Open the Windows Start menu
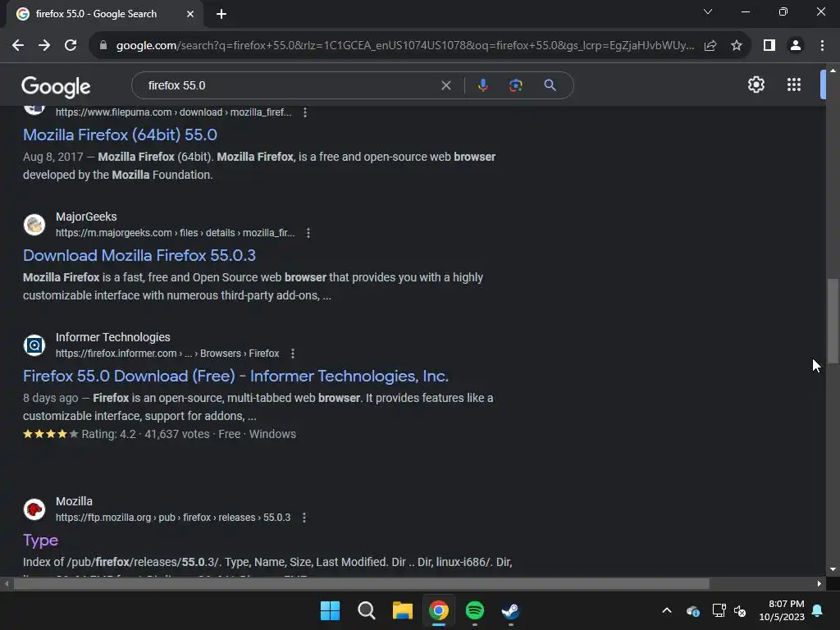The height and width of the screenshot is (630, 840). click(x=330, y=610)
